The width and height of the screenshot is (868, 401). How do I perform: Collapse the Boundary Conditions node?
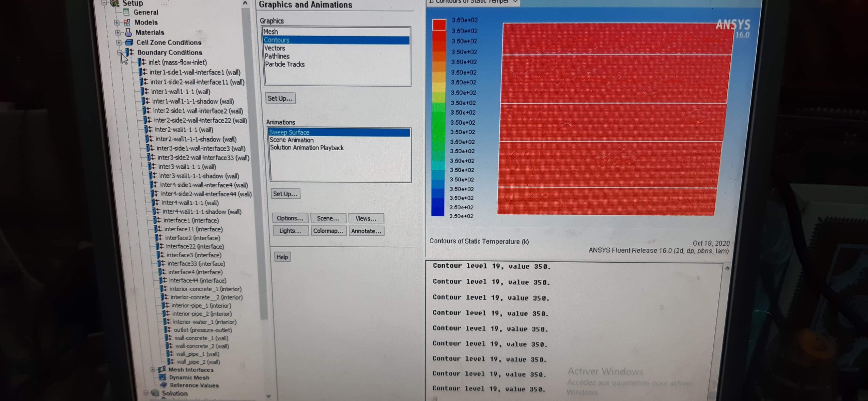(x=120, y=52)
